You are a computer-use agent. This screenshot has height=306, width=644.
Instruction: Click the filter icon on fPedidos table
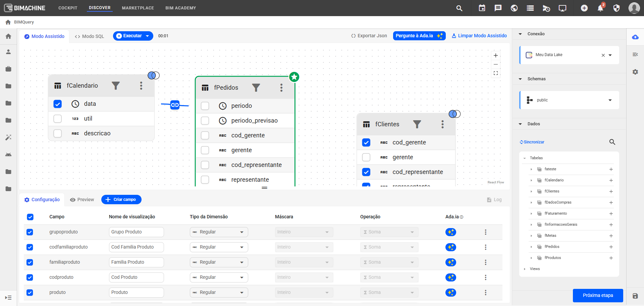256,88
